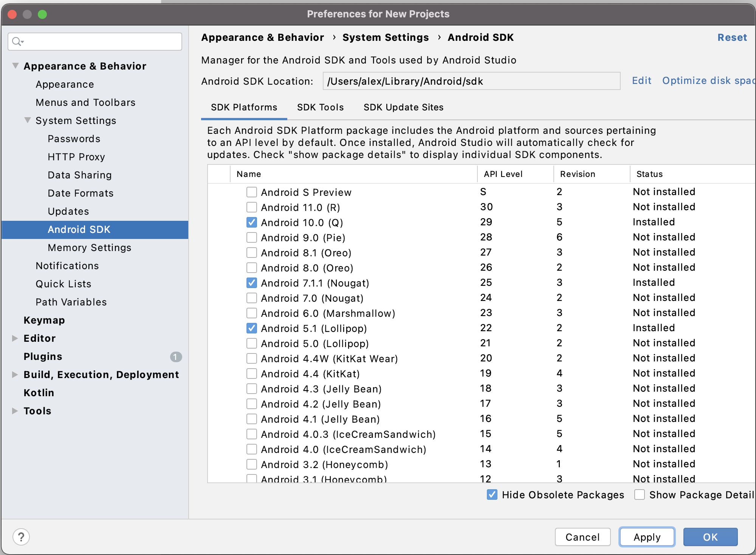Expand Build, Execution, Deployment group

(15, 374)
